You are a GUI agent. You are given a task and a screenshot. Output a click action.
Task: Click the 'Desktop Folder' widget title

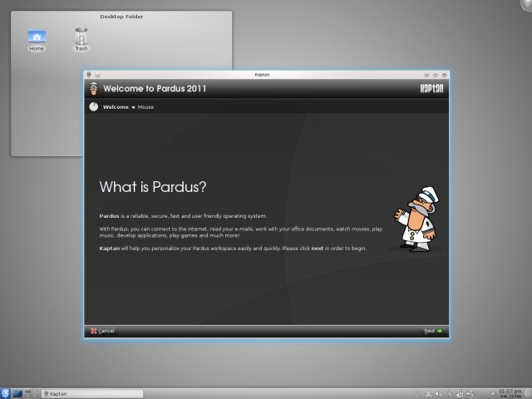click(121, 17)
